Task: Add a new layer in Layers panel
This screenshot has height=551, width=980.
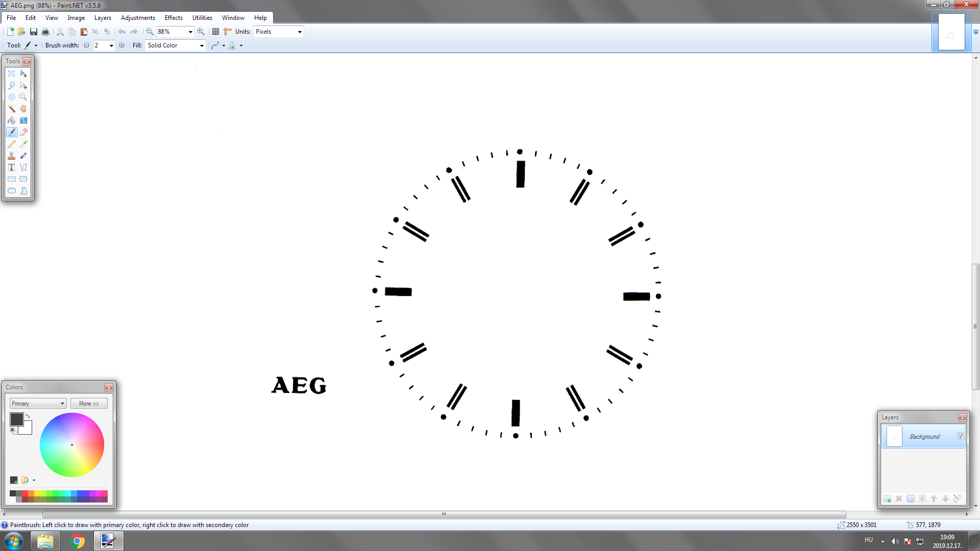Action: [887, 498]
